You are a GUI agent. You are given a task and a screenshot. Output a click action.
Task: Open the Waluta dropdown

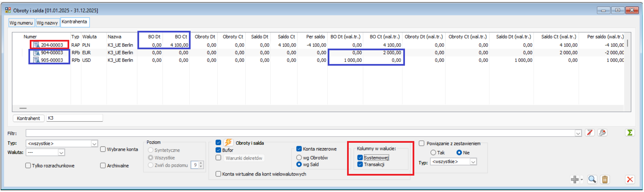[61, 152]
